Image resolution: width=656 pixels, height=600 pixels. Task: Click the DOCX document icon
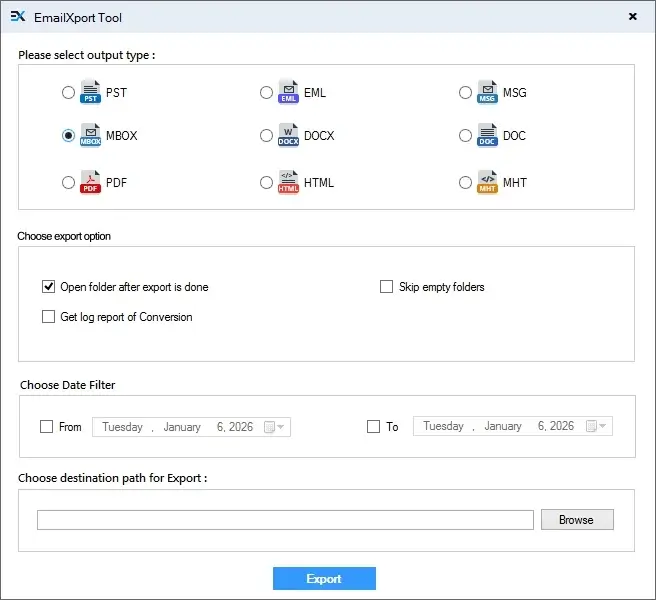tap(288, 136)
